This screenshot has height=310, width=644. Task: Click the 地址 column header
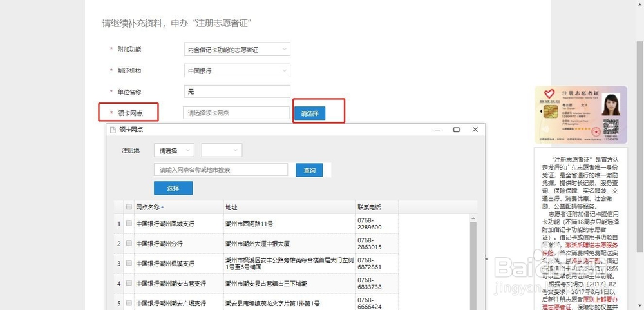[x=290, y=208]
